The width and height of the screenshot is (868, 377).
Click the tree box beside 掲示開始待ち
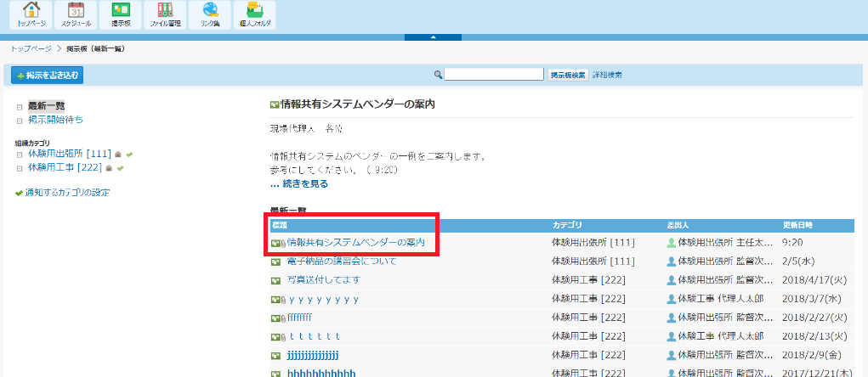[x=20, y=121]
